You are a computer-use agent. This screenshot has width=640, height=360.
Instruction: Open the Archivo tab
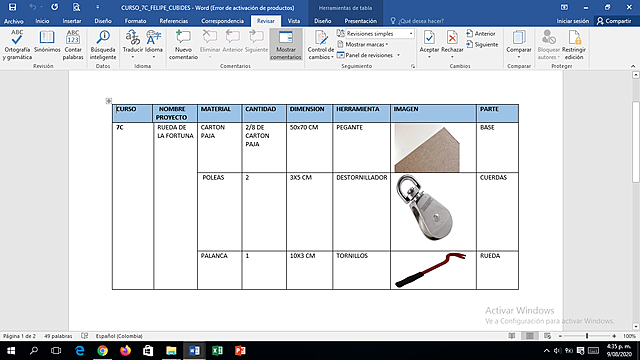coord(14,21)
